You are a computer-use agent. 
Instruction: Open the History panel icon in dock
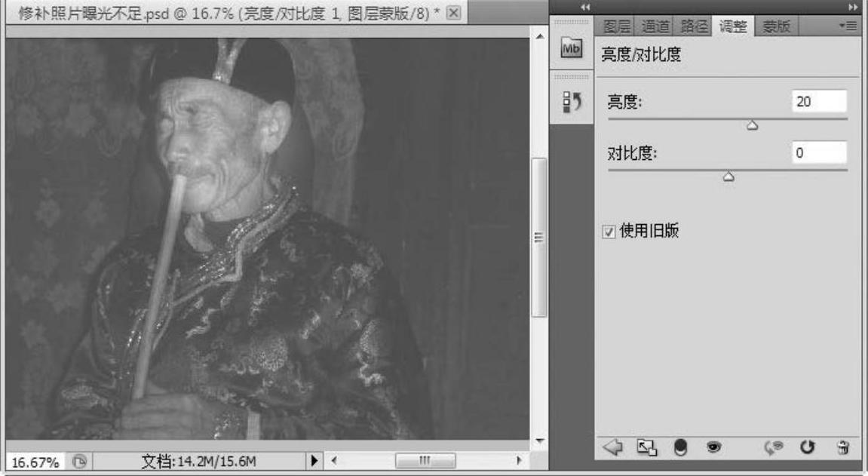pos(571,102)
